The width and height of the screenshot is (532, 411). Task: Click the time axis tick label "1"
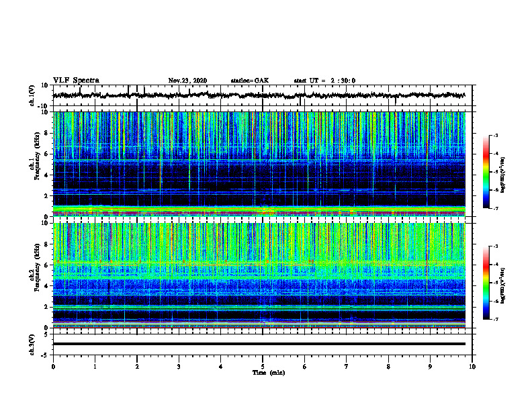click(95, 367)
